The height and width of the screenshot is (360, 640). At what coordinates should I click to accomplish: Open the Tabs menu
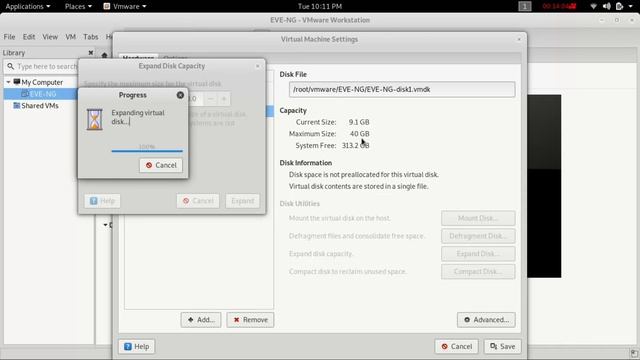(x=91, y=37)
